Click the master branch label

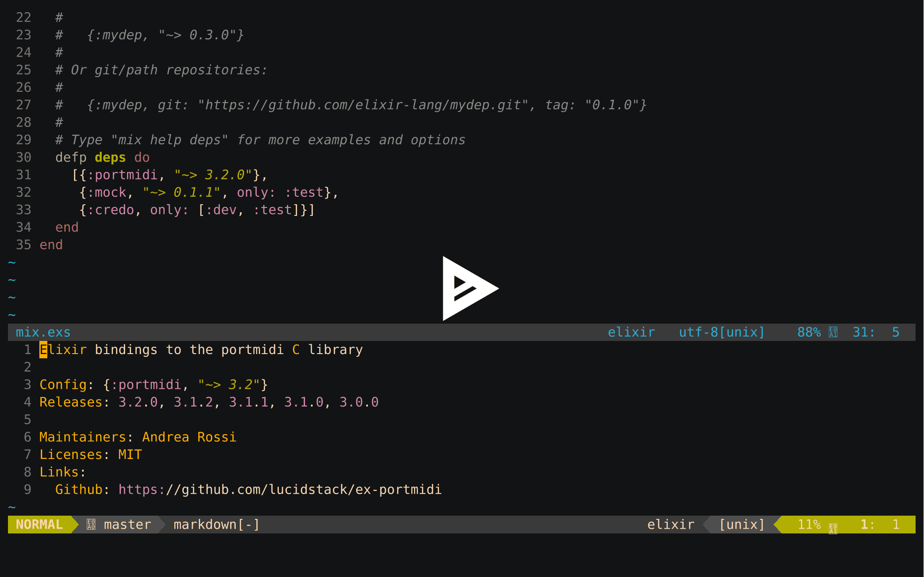(127, 525)
